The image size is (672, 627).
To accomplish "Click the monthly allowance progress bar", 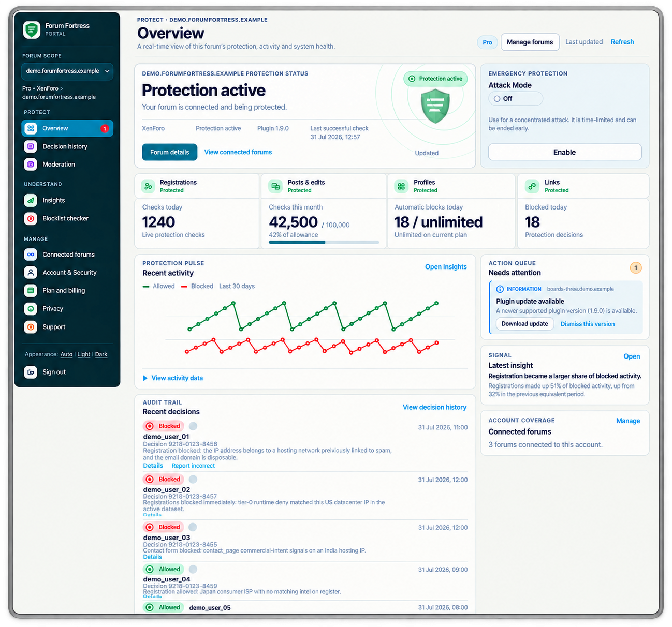I will [x=324, y=242].
